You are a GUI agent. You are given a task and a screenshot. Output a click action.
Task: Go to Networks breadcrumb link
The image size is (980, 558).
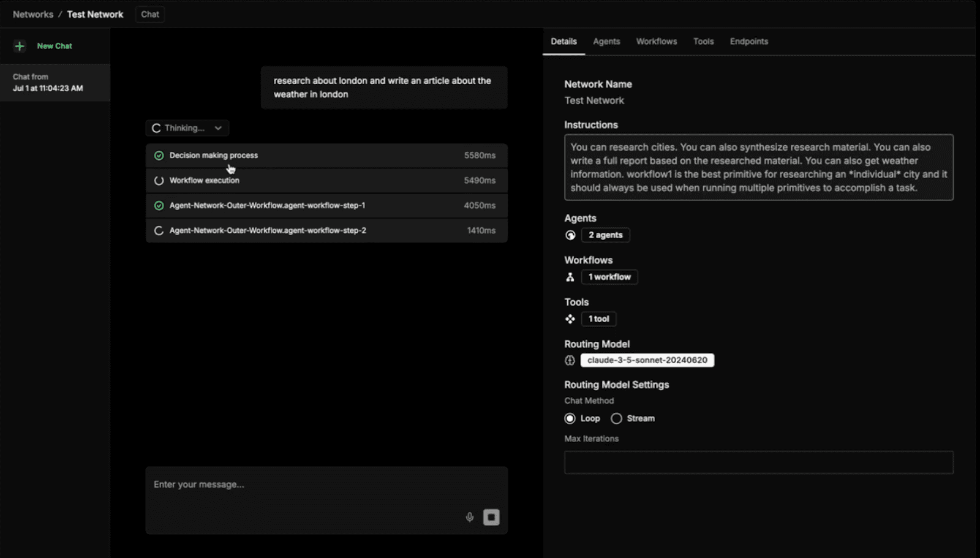point(33,14)
